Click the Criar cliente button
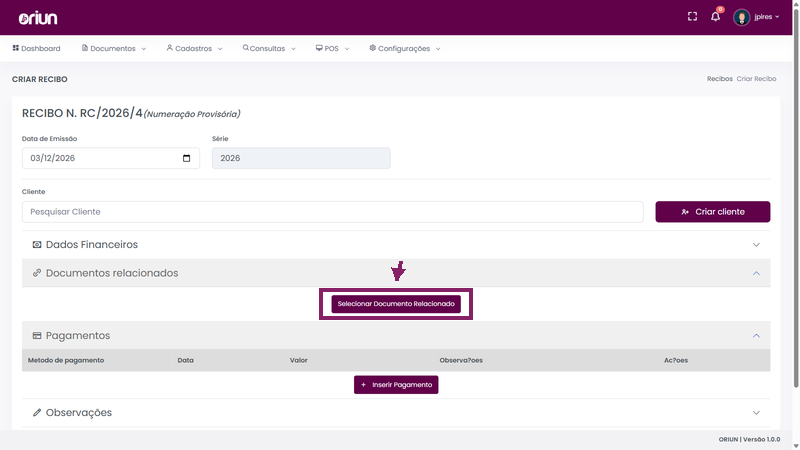Screen dimensions: 800x450 [713, 212]
